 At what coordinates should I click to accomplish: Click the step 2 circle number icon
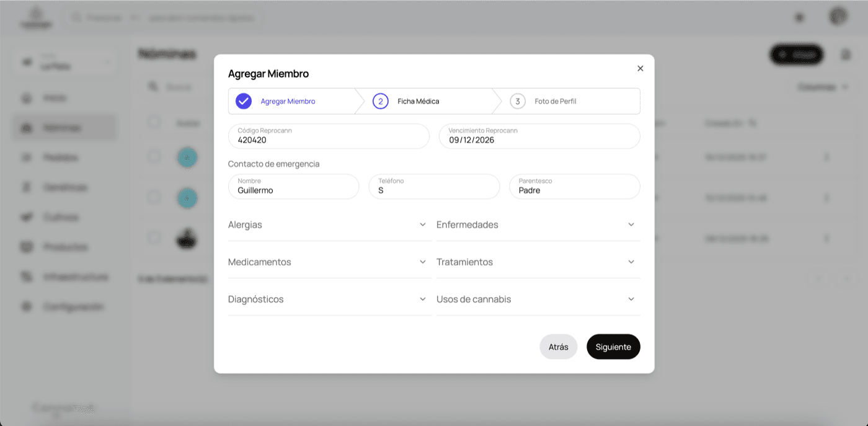[x=380, y=101]
